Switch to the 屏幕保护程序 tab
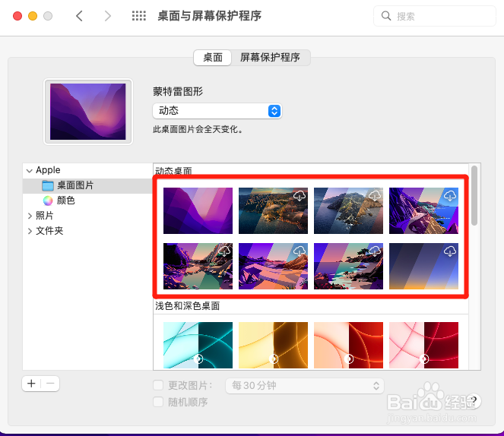 pos(270,58)
